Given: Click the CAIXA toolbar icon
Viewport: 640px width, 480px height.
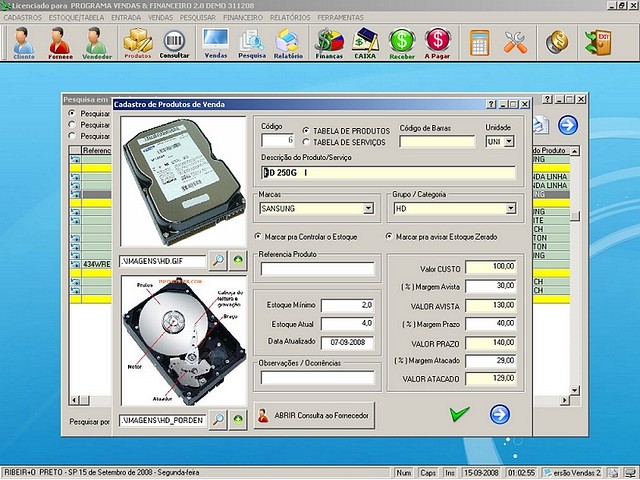Looking at the screenshot, I should tap(365, 42).
